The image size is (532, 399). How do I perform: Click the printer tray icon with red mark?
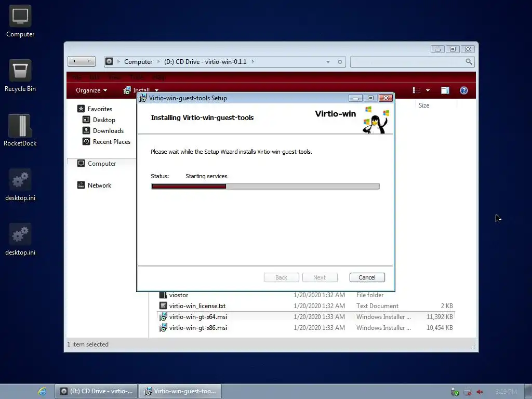468,392
